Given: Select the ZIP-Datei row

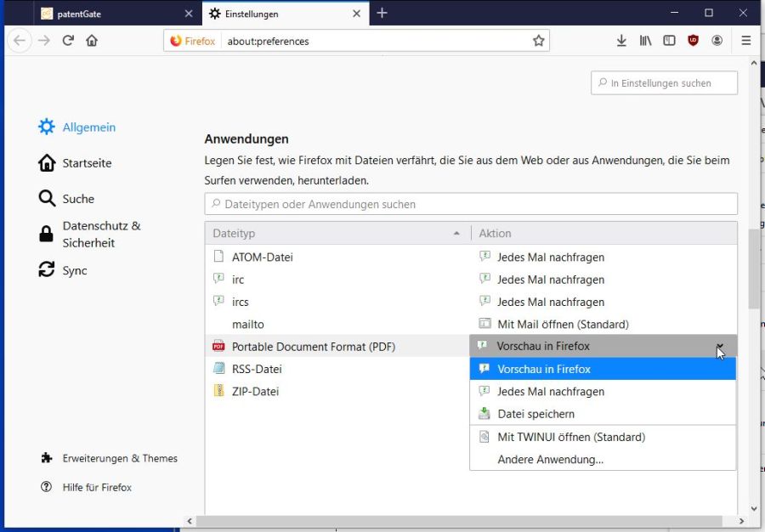Looking at the screenshot, I should coord(337,391).
